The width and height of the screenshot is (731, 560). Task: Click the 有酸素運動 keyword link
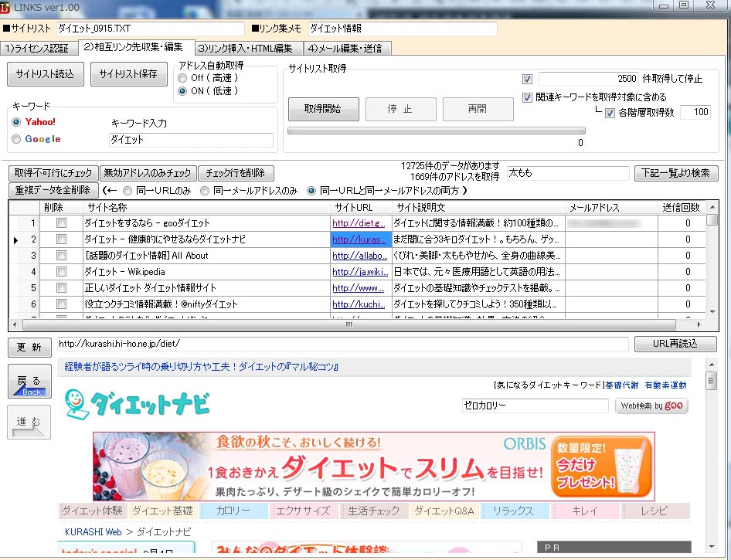tap(665, 385)
